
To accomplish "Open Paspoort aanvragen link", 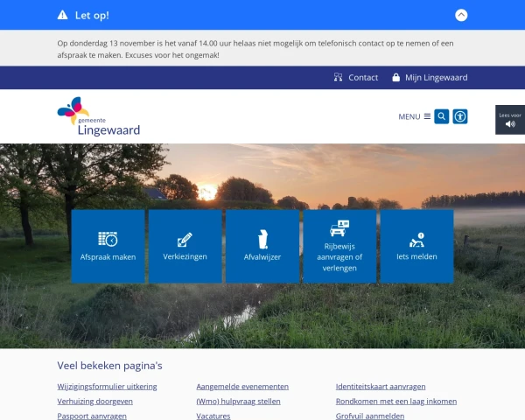I will coord(92,416).
